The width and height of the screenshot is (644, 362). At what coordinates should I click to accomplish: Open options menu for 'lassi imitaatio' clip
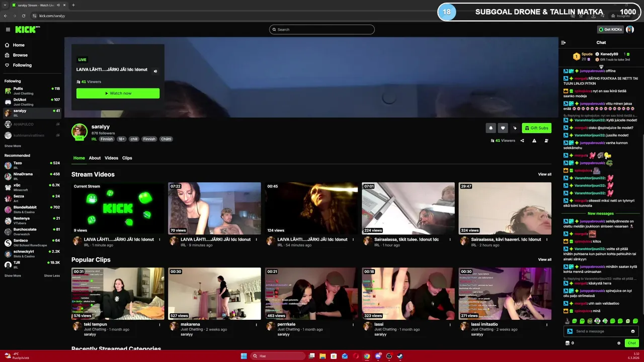(x=547, y=325)
